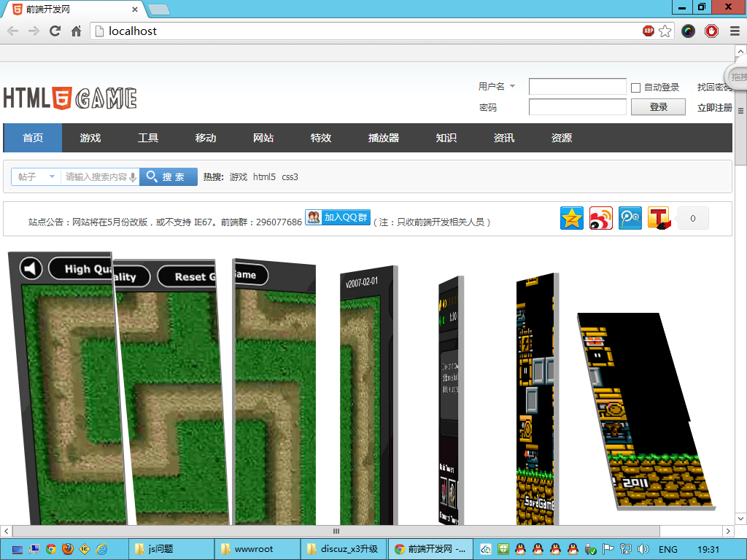The image size is (747, 560).
Task: Click the localhost address bar
Action: pos(367,31)
